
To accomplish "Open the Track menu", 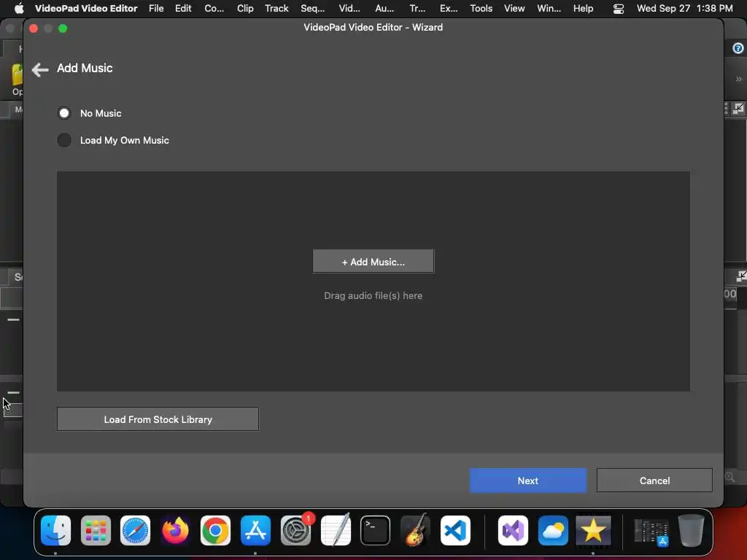I will pos(276,8).
